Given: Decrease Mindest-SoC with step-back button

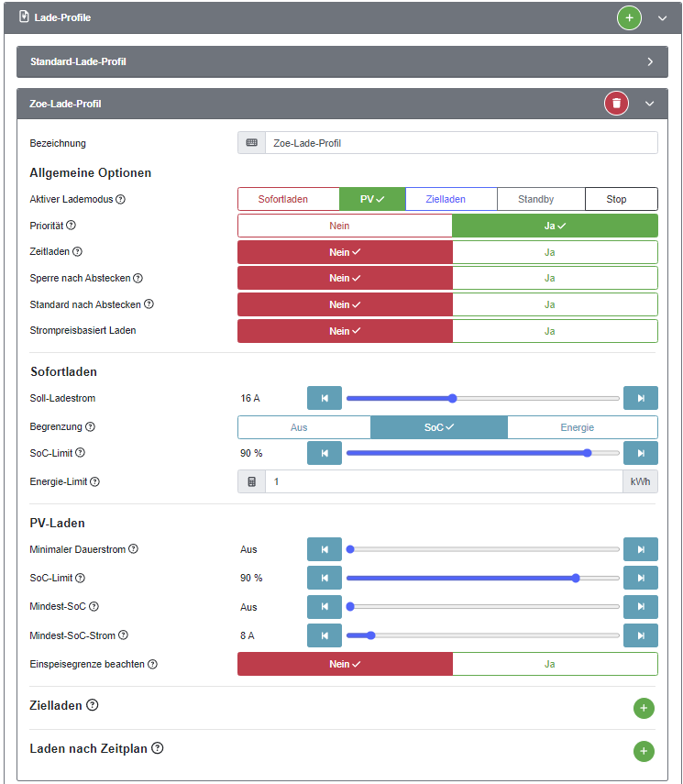Looking at the screenshot, I should coord(325,606).
